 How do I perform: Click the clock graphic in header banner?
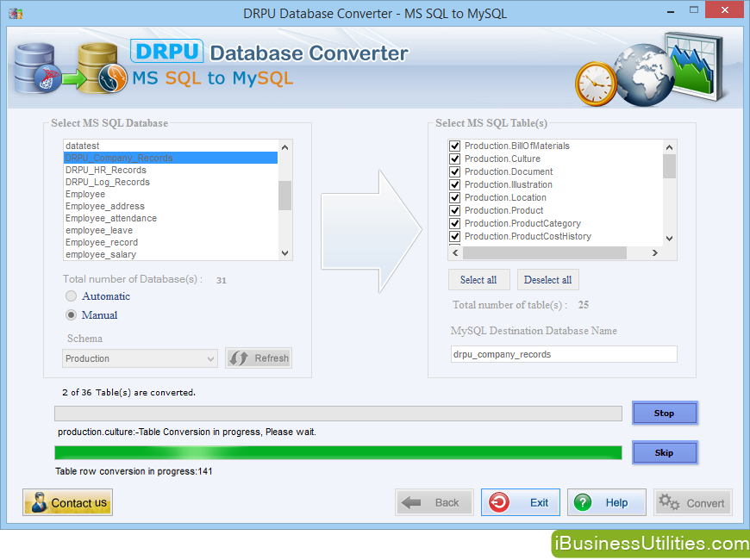tap(596, 84)
